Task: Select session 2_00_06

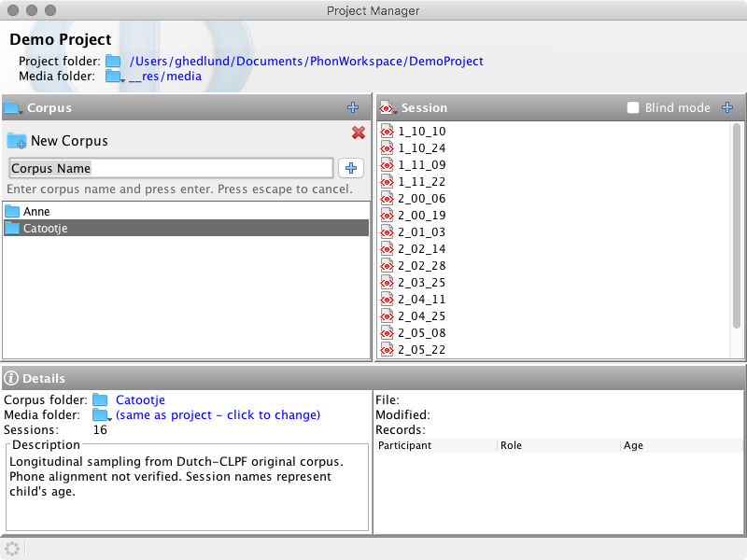Action: (420, 198)
